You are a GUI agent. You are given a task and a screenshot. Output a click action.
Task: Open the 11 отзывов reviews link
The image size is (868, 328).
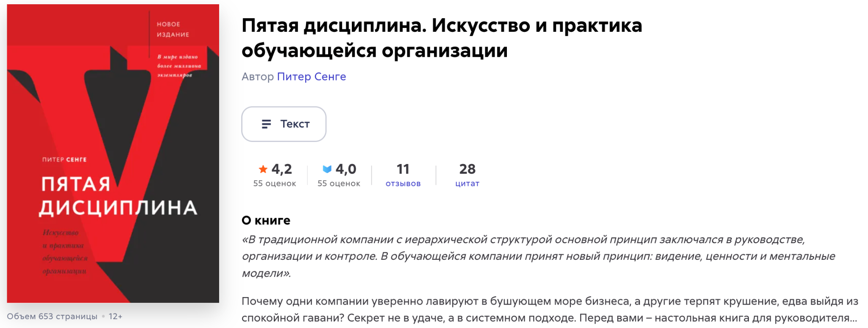click(x=403, y=175)
